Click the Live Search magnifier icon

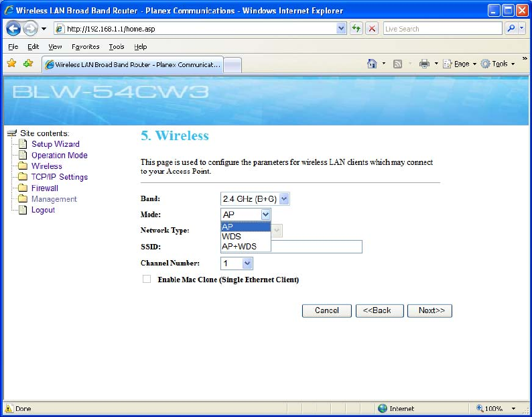coord(511,29)
